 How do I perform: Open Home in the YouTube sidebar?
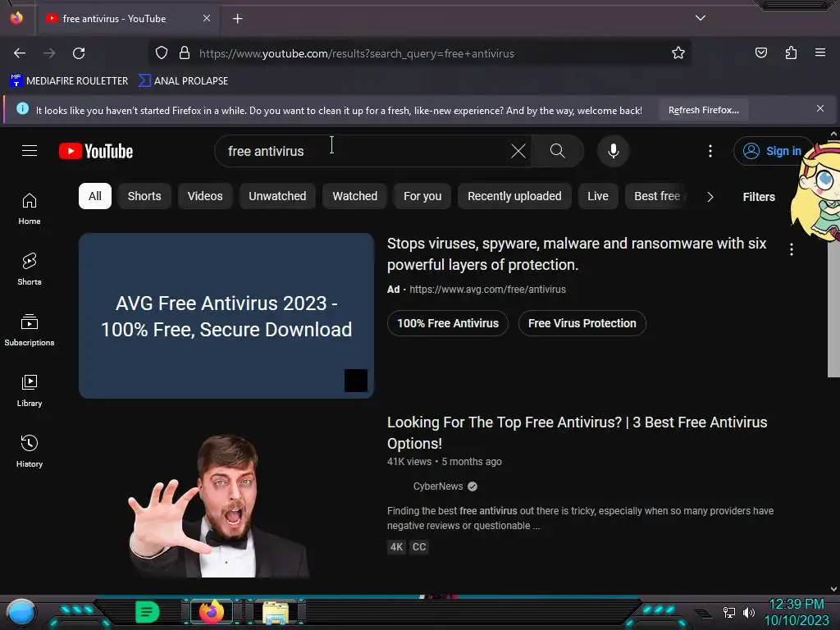(x=30, y=209)
